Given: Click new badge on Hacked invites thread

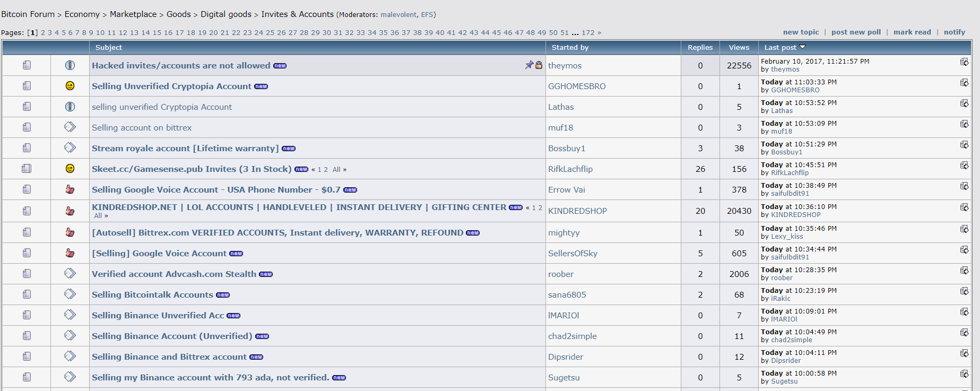Looking at the screenshot, I should click(280, 66).
